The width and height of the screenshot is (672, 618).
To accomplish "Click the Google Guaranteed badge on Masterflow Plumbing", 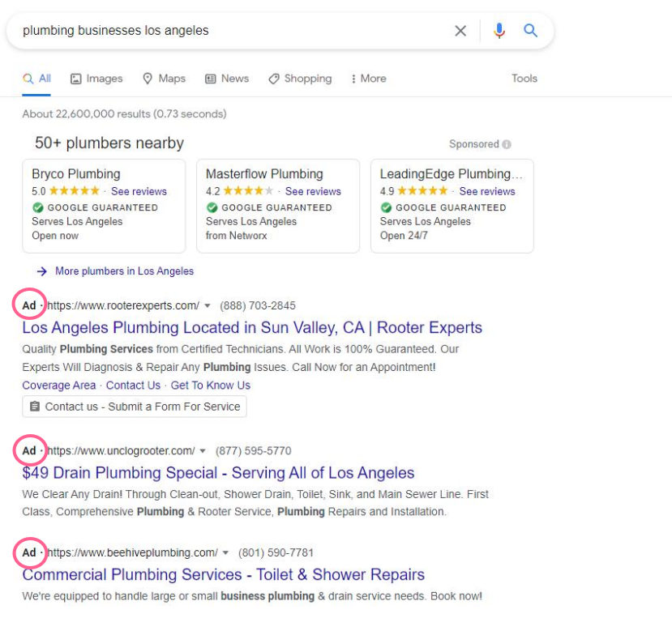I will point(212,207).
